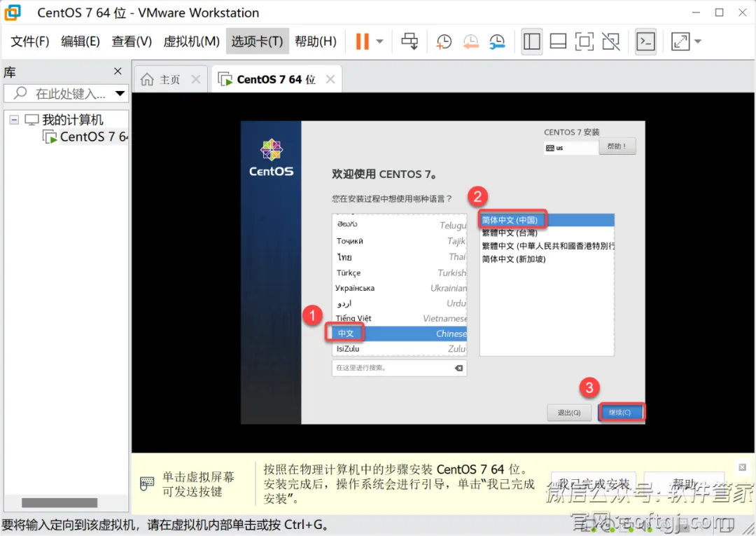Close the CentOS 7 64 位 tab
The image size is (756, 536).
pos(330,79)
